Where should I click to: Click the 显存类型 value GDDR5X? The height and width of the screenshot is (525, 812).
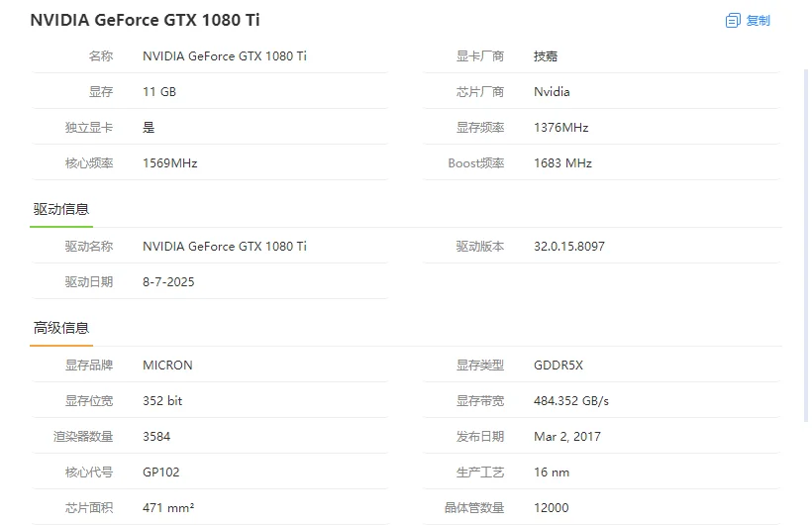click(x=558, y=365)
